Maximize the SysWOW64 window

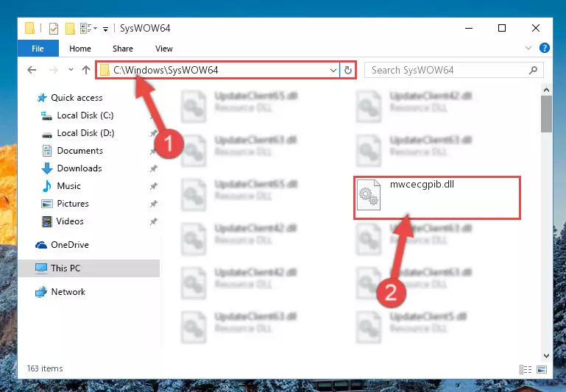(x=502, y=28)
